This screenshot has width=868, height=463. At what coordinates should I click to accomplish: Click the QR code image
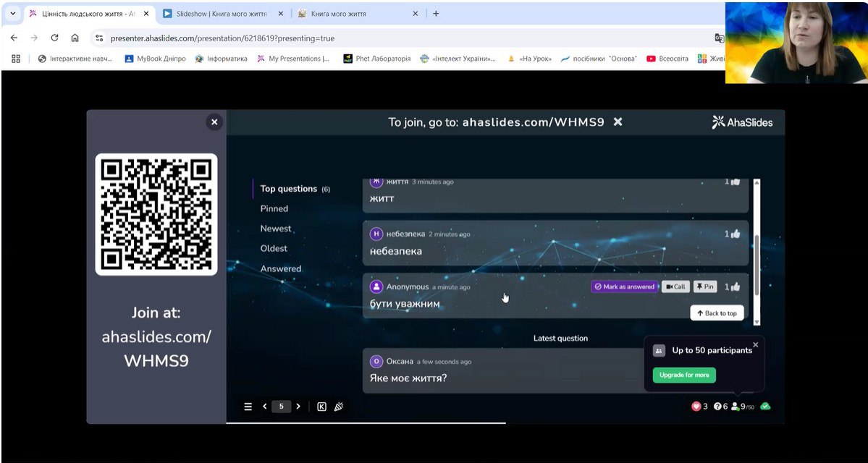pyautogui.click(x=156, y=214)
